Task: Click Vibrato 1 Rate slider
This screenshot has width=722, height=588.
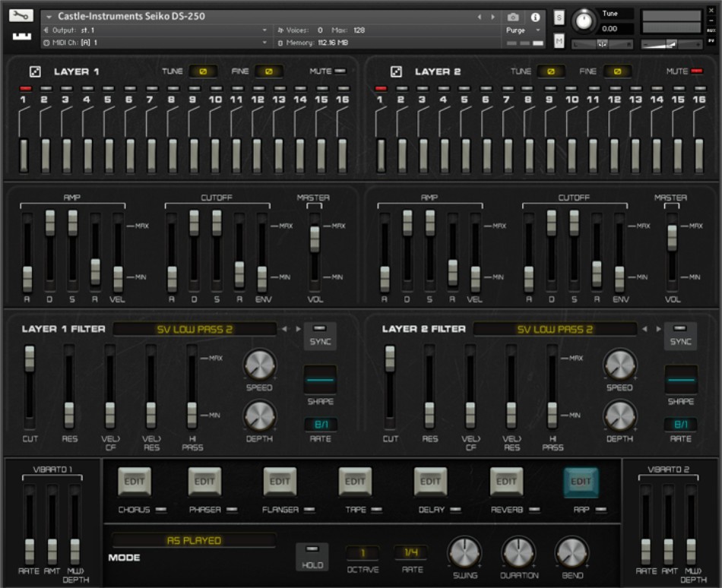Action: click(x=30, y=552)
